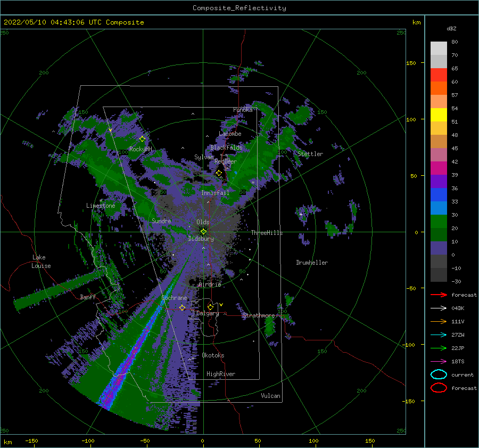Select the cyan 27ZW arrow icon
479x448 pixels.
click(439, 335)
